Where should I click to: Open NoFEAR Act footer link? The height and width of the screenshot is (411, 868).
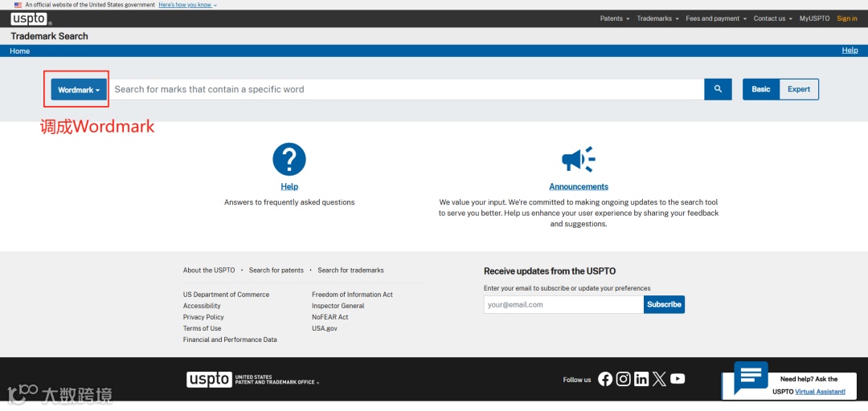pos(330,317)
